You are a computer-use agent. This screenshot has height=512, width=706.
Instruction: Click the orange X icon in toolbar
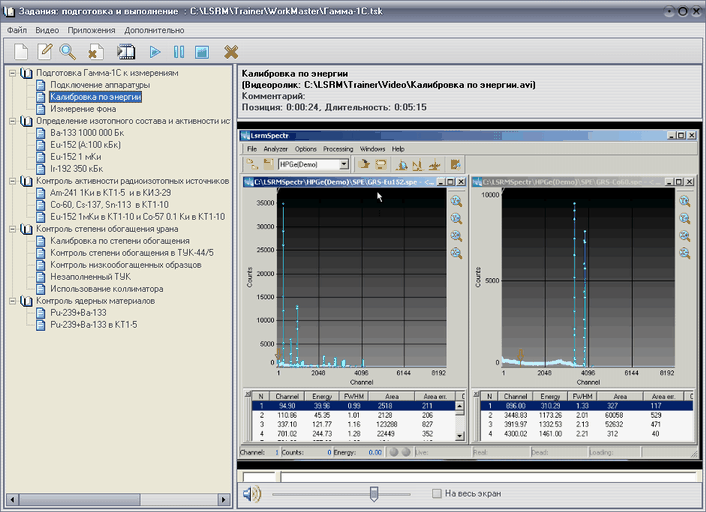(231, 51)
